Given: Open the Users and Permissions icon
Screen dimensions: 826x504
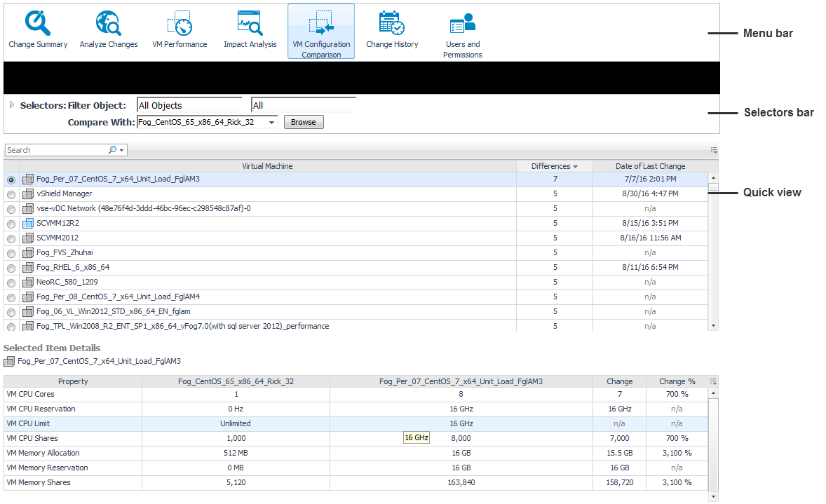Looking at the screenshot, I should coord(463,25).
